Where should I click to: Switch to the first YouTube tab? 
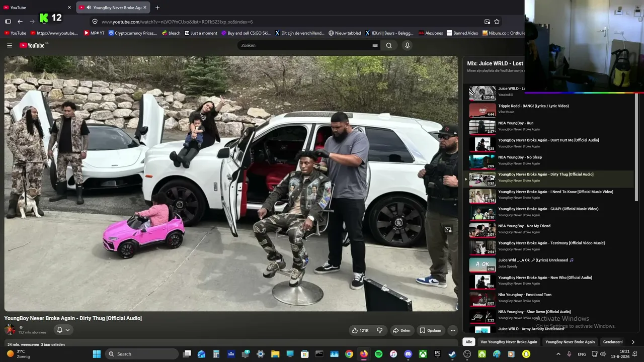[x=37, y=8]
